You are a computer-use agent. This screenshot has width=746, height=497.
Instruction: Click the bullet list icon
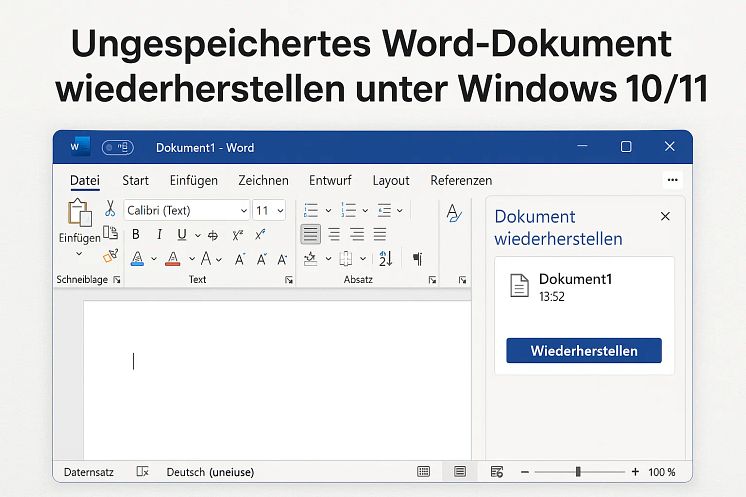311,210
